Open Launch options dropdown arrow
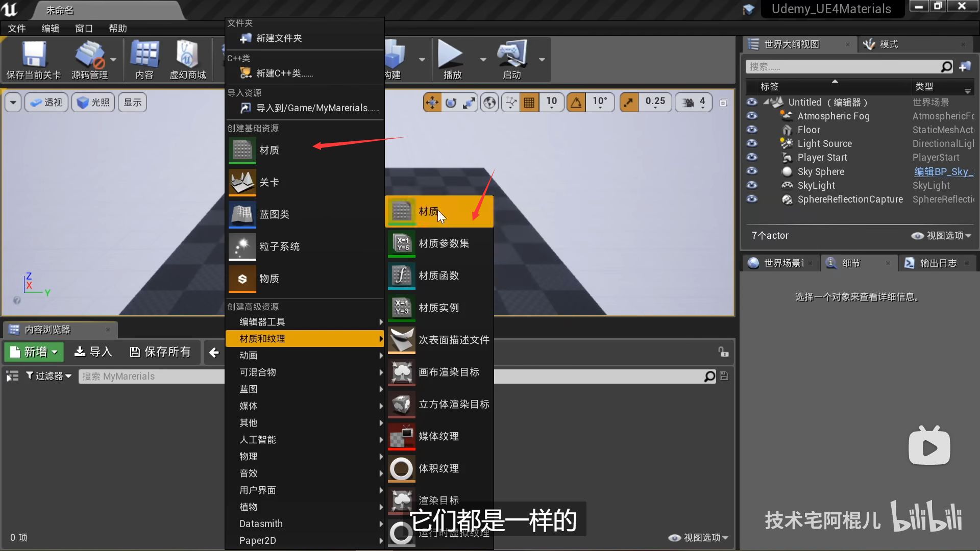The width and height of the screenshot is (980, 551). [542, 60]
